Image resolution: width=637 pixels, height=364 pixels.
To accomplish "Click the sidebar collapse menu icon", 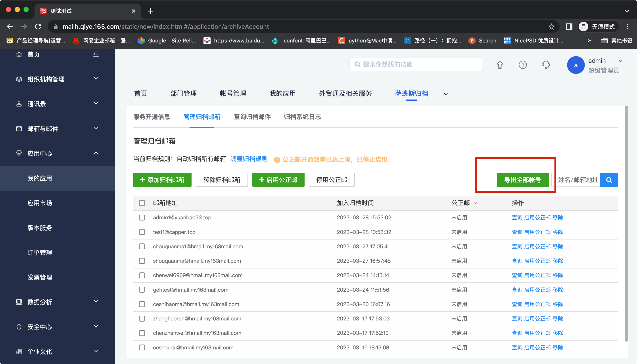I will click(x=96, y=54).
